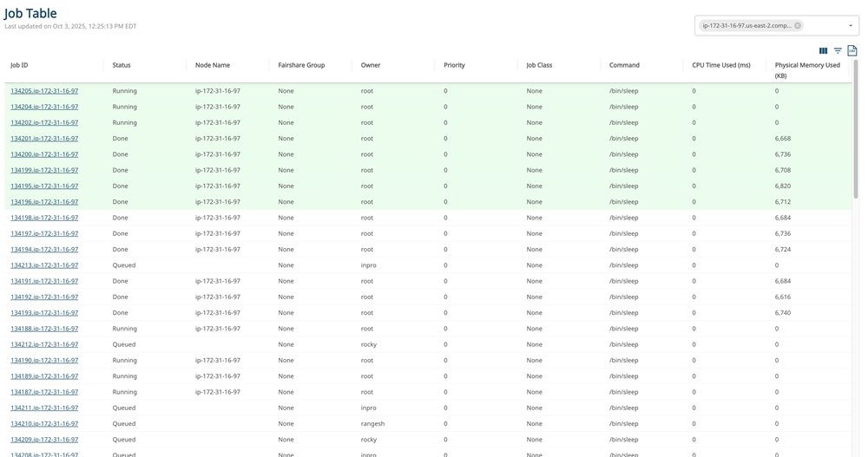Sort by CPU Time Used column header
Viewport: 868px width, 457px height.
point(721,65)
